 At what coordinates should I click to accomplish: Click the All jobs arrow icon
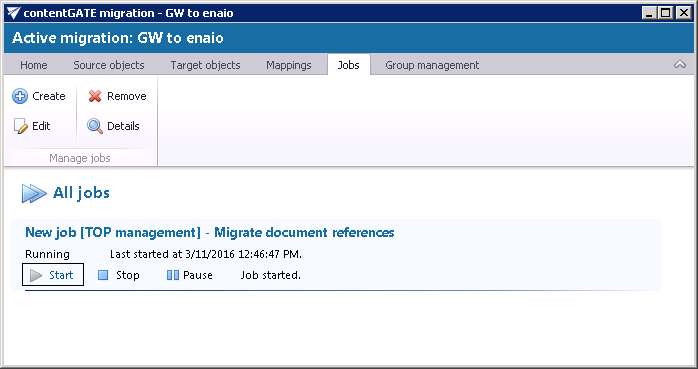click(x=34, y=193)
